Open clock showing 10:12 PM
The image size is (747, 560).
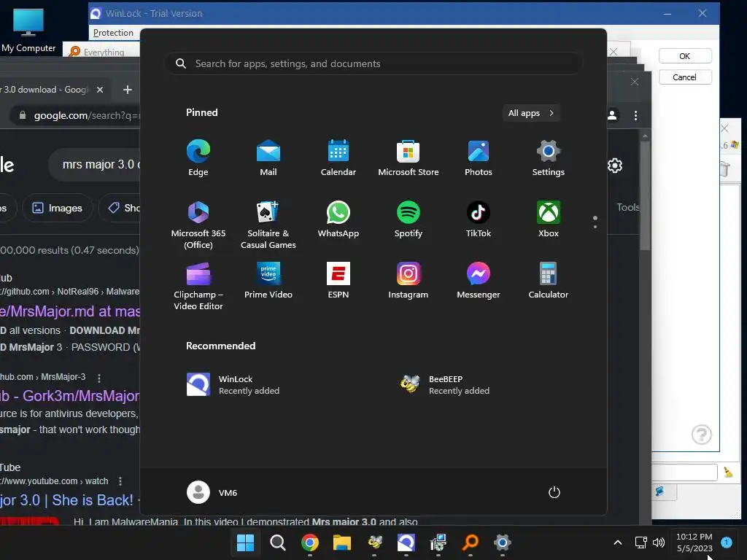tap(694, 542)
